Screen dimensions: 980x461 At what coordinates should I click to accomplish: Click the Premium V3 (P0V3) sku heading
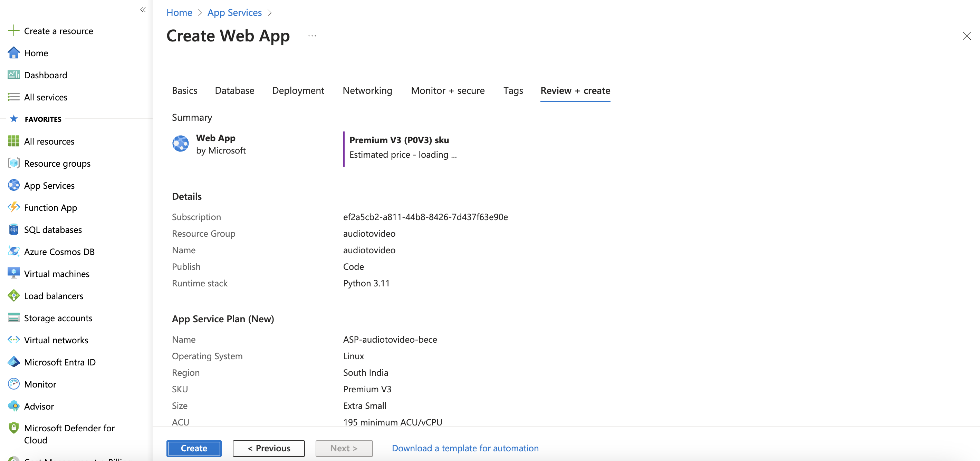(x=399, y=140)
